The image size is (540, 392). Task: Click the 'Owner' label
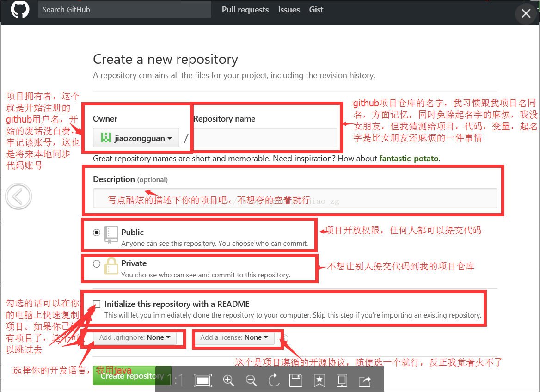tap(105, 119)
